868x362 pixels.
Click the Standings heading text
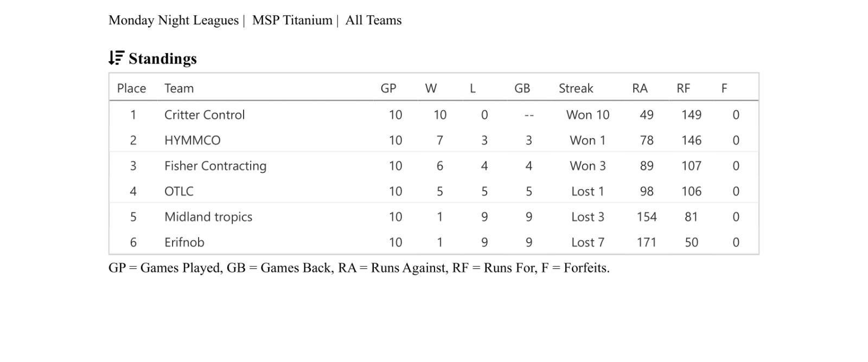(163, 59)
